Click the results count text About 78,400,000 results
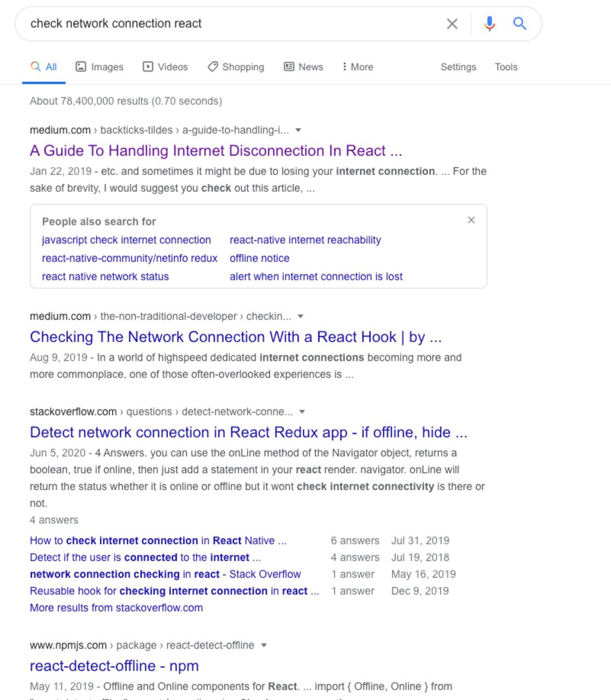The height and width of the screenshot is (700, 611). tap(126, 101)
